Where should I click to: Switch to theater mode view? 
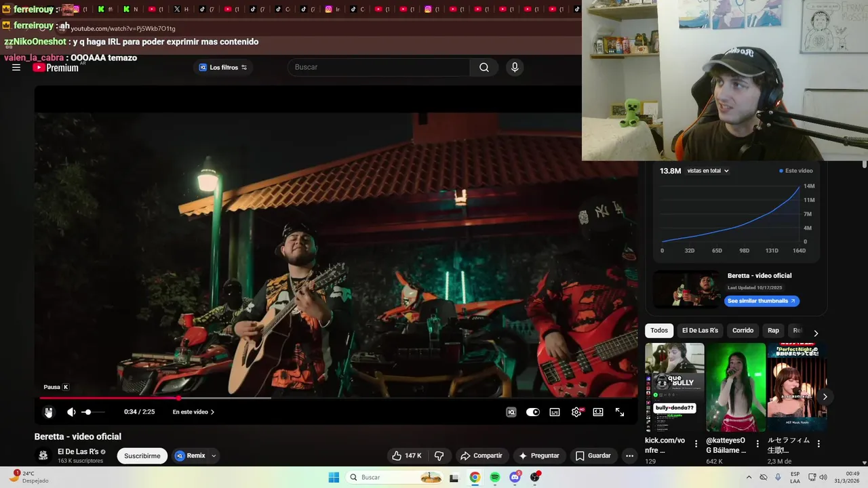click(598, 411)
